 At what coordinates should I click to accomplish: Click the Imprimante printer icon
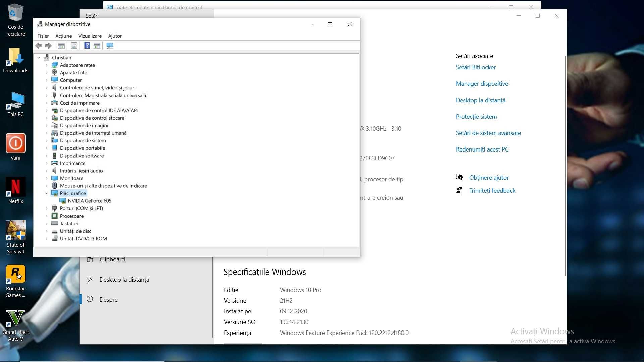(x=54, y=163)
